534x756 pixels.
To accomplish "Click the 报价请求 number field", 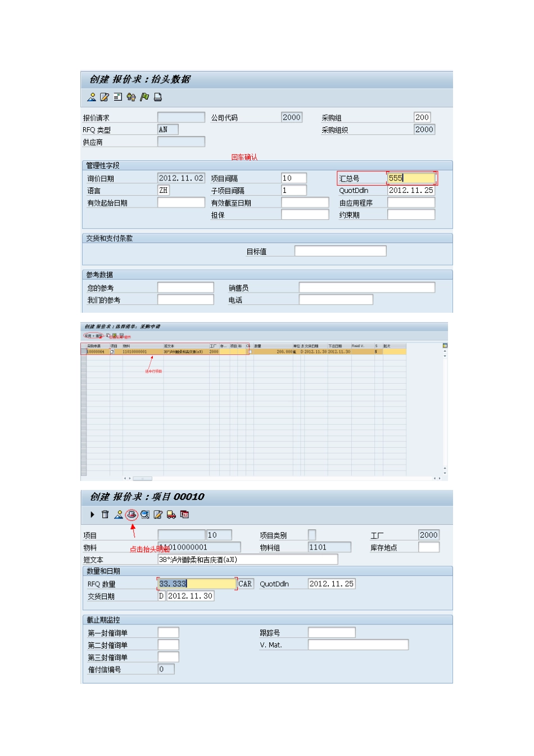I will click(x=181, y=118).
